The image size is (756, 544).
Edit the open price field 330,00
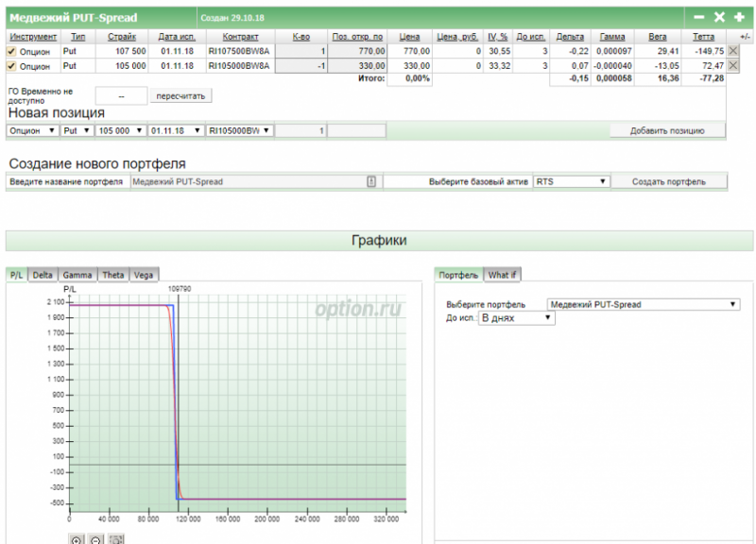click(357, 66)
